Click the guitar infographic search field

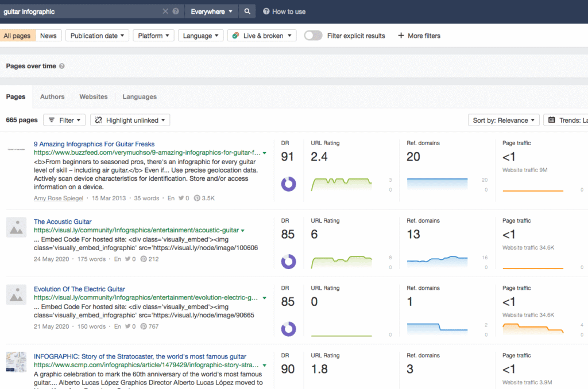80,11
